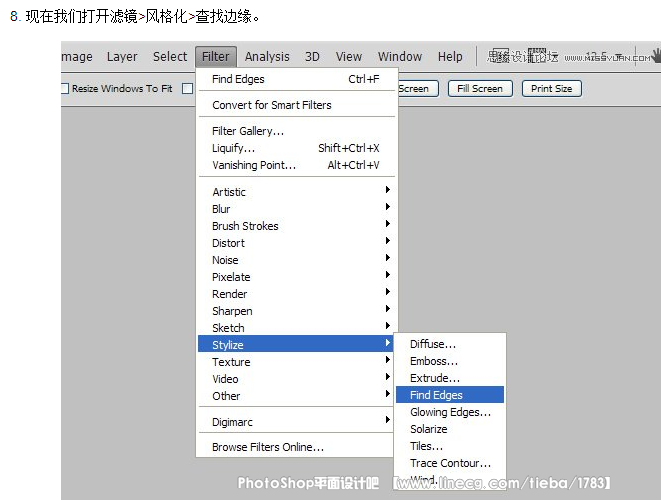
Task: Choose Glowing Edges in the submenu
Action: point(450,412)
